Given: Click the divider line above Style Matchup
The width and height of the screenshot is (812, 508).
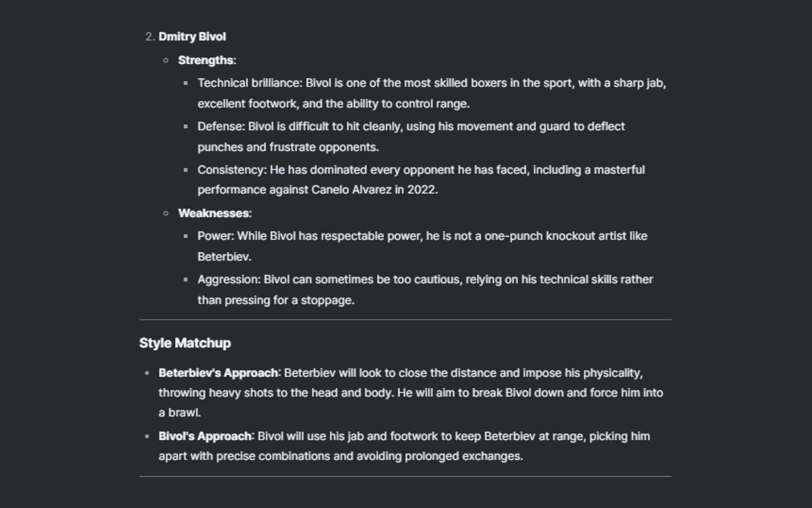Looking at the screenshot, I should (x=405, y=320).
